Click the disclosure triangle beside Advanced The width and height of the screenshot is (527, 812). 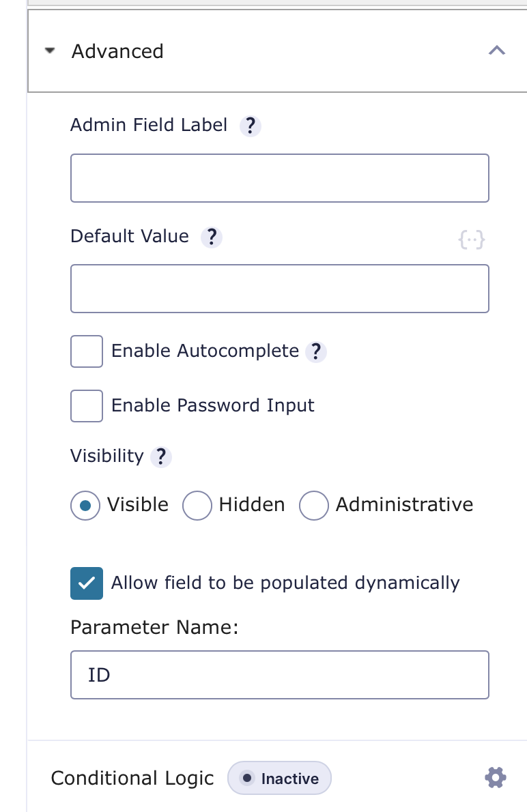tap(49, 50)
